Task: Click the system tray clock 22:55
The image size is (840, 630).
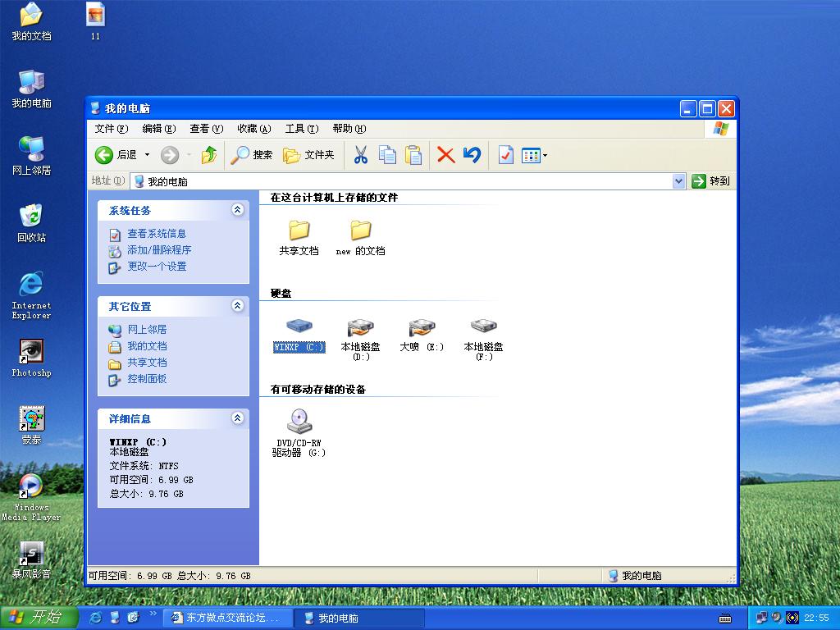Action: pyautogui.click(x=816, y=618)
